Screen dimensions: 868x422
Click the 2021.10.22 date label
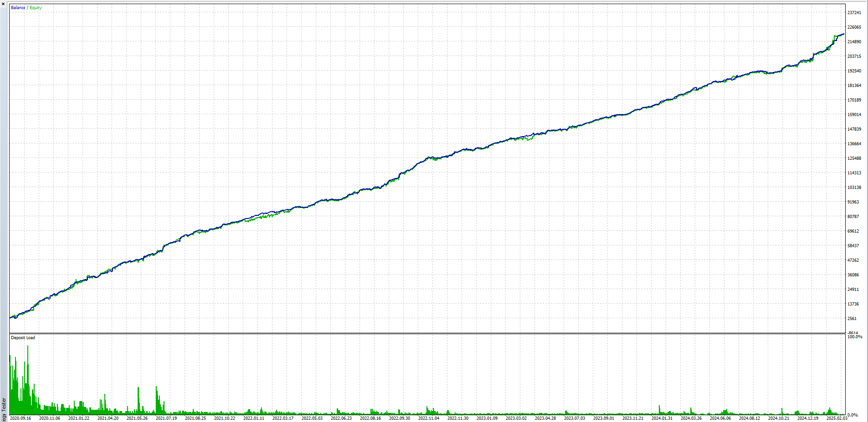(225, 418)
